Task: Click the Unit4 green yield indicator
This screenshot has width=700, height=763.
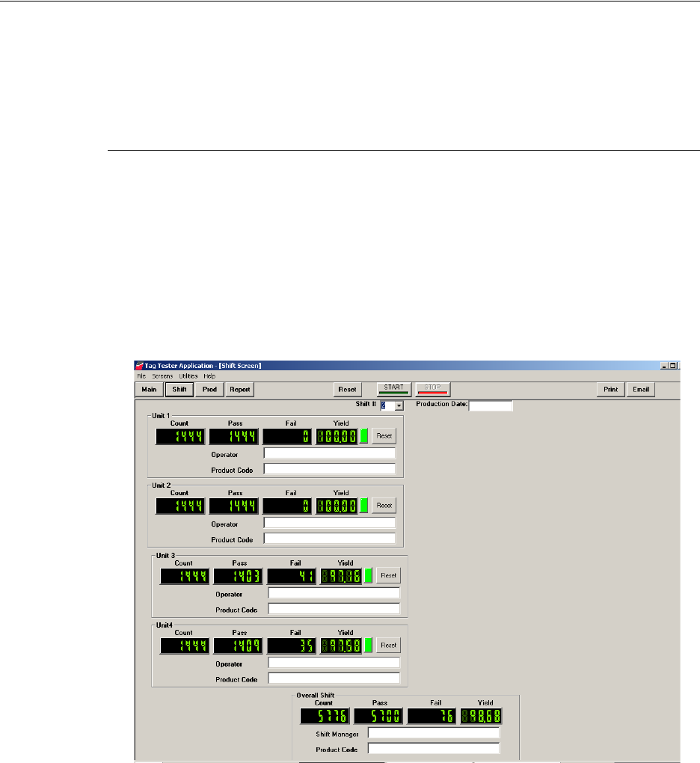Action: [x=368, y=646]
